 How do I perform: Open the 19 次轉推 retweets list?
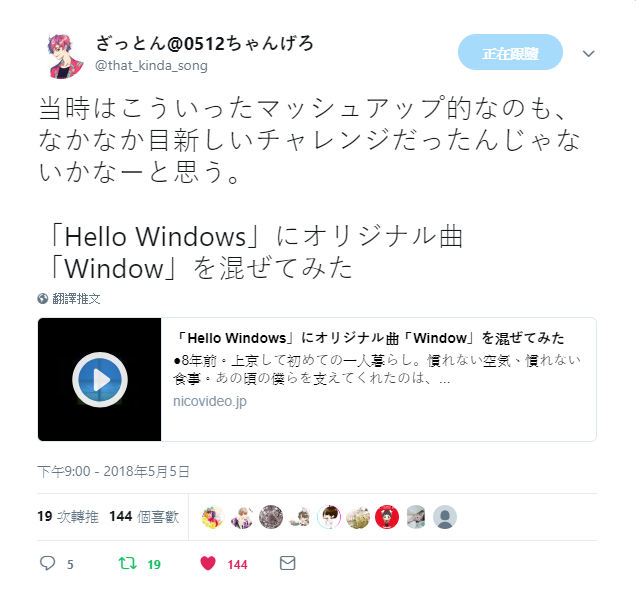click(x=68, y=516)
